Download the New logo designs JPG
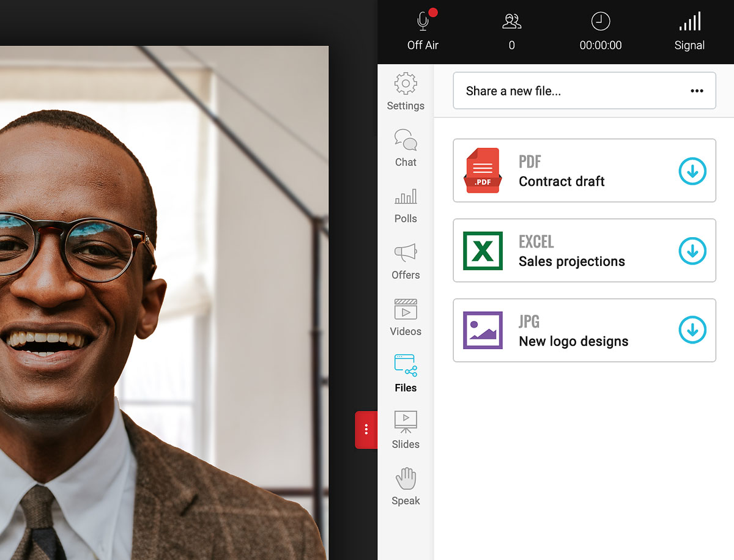Viewport: 734px width, 560px height. 692,331
